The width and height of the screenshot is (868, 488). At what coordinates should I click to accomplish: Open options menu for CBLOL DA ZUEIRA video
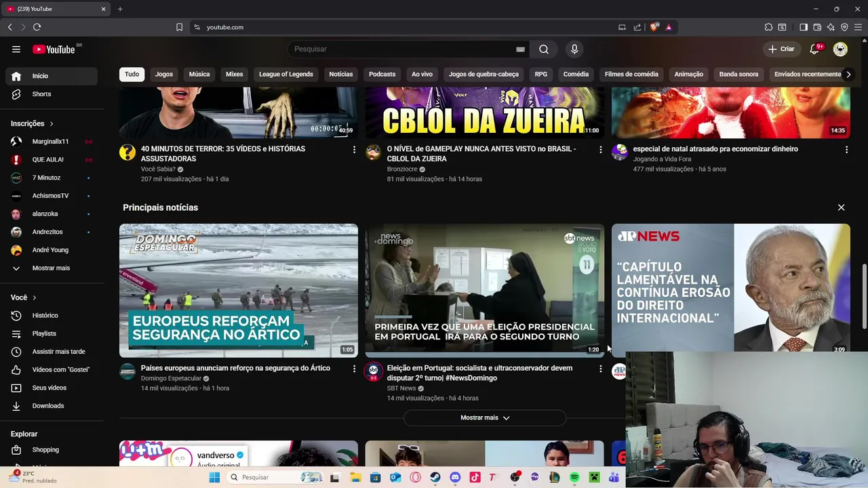coord(600,149)
